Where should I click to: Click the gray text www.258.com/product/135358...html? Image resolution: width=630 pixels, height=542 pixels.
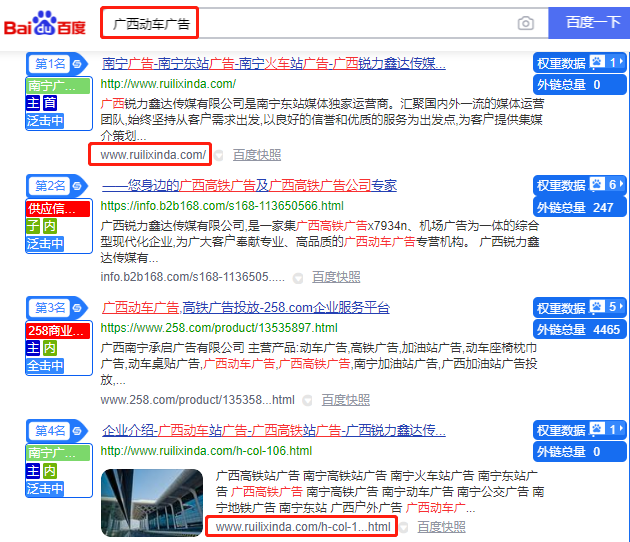[197, 400]
